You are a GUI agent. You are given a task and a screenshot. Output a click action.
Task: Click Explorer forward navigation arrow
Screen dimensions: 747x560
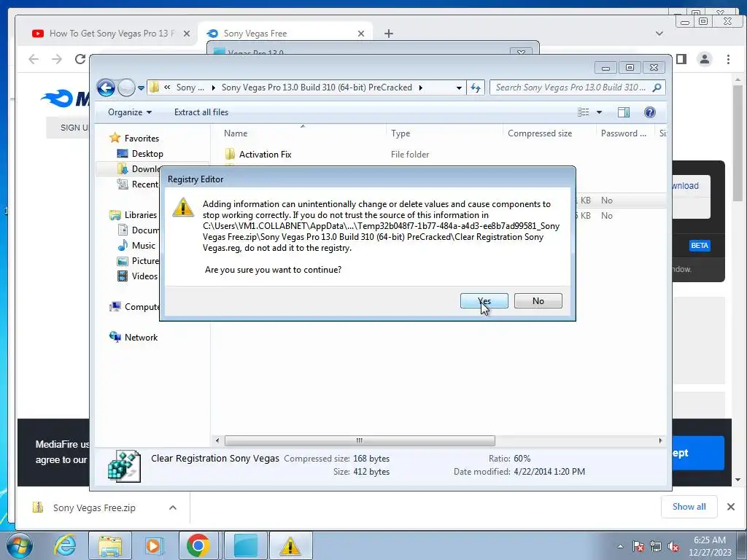click(x=126, y=87)
